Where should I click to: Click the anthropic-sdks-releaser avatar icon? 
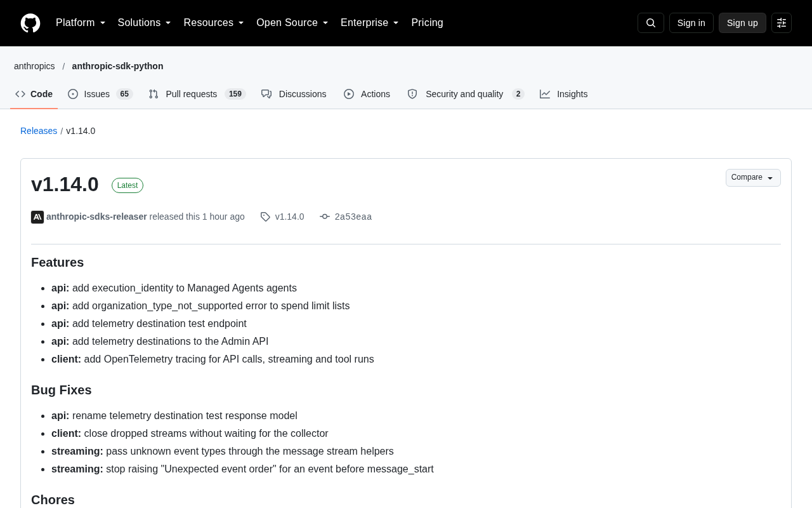click(37, 217)
